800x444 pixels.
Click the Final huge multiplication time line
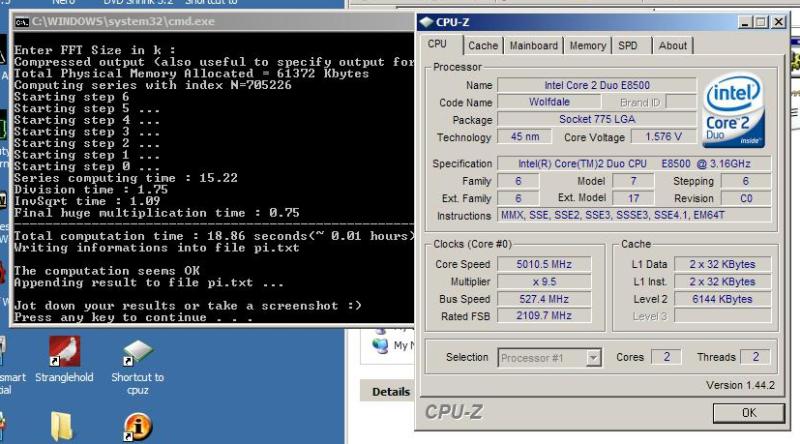coord(157,213)
